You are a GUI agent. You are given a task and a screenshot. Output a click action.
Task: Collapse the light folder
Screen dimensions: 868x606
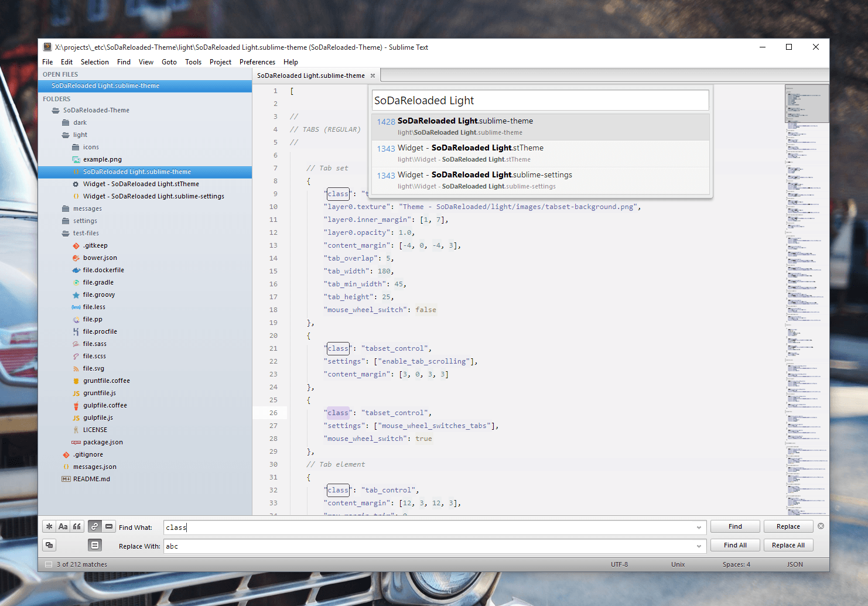66,135
